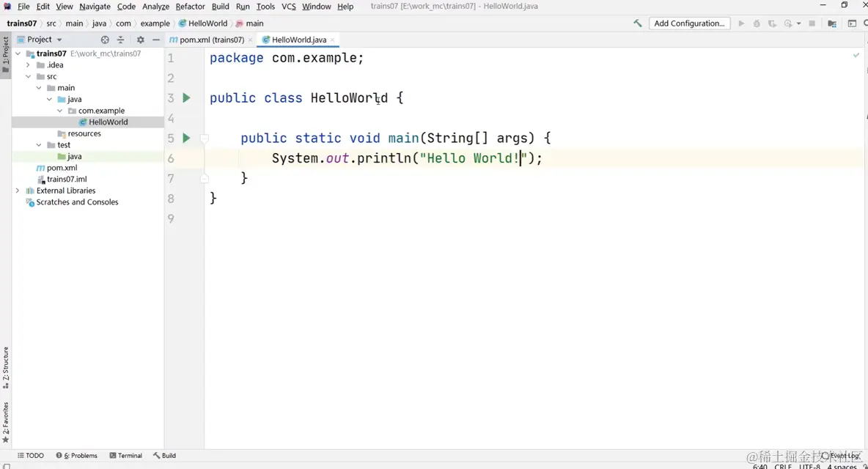Place cursor in the Hello World string
The width and height of the screenshot is (868, 469).
(x=474, y=158)
